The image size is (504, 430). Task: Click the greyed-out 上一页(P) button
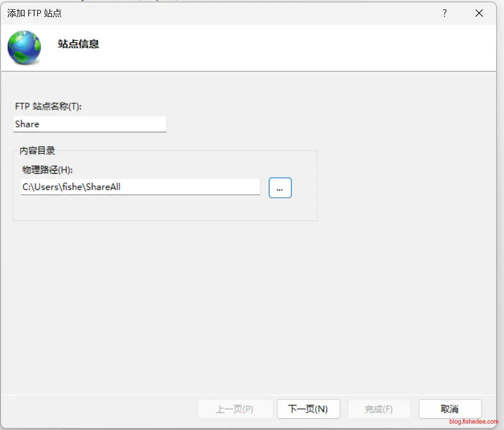[235, 409]
